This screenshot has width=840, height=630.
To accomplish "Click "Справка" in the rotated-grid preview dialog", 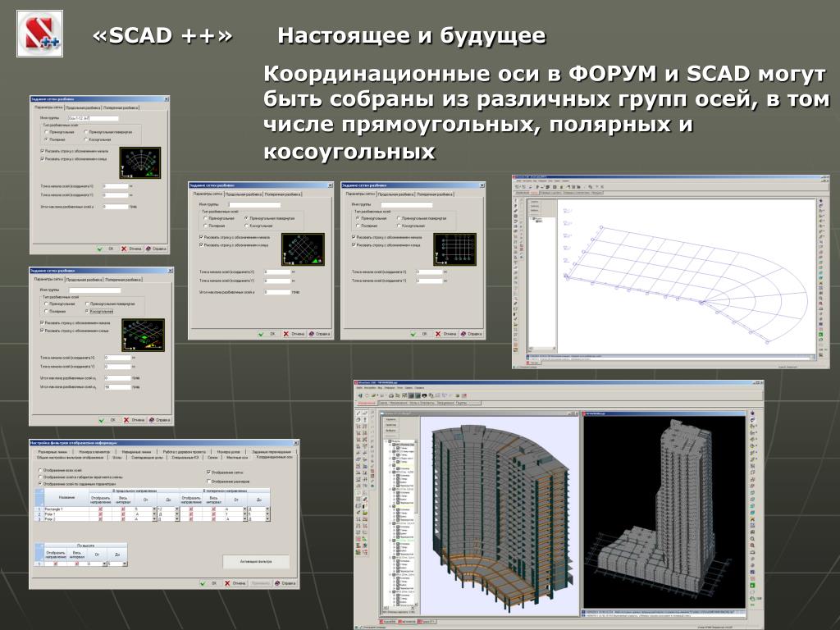I will pos(320,334).
